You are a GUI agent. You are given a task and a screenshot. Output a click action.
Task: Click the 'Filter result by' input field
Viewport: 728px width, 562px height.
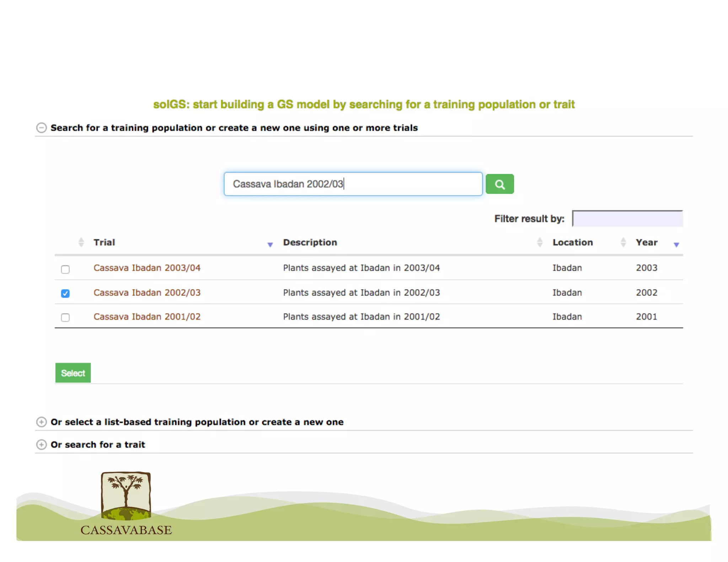tap(627, 219)
